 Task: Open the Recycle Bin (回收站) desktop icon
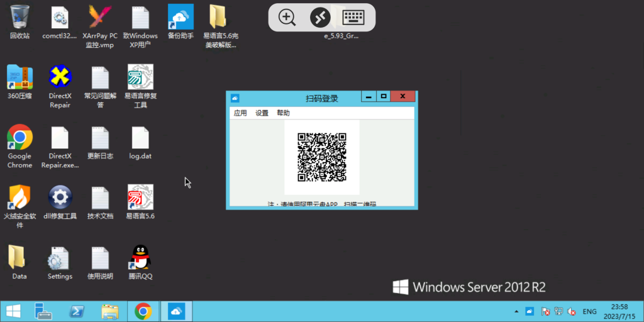point(19,17)
